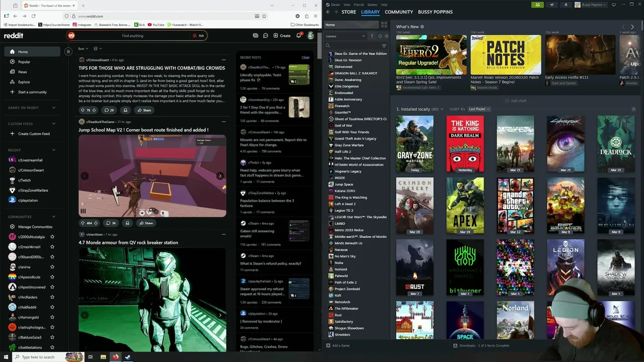Open Firefox extensions icon
This screenshot has width=644, height=362.
(x=307, y=16)
